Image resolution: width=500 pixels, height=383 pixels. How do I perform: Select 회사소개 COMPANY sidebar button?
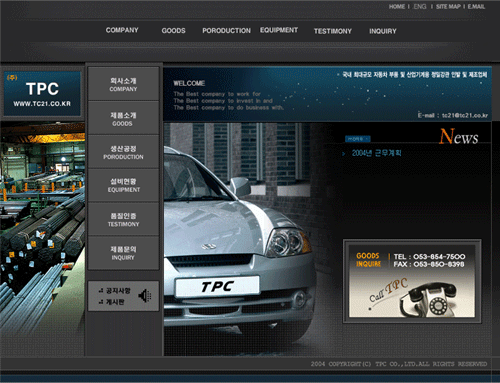(x=123, y=84)
